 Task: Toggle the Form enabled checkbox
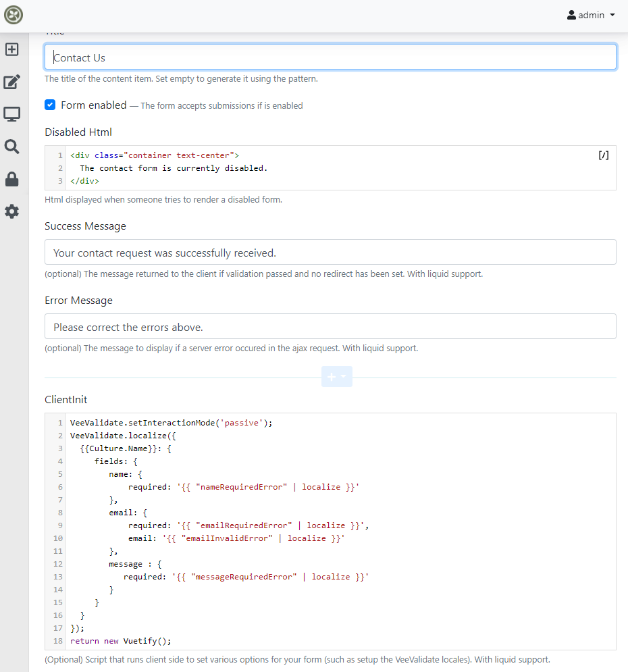point(50,105)
